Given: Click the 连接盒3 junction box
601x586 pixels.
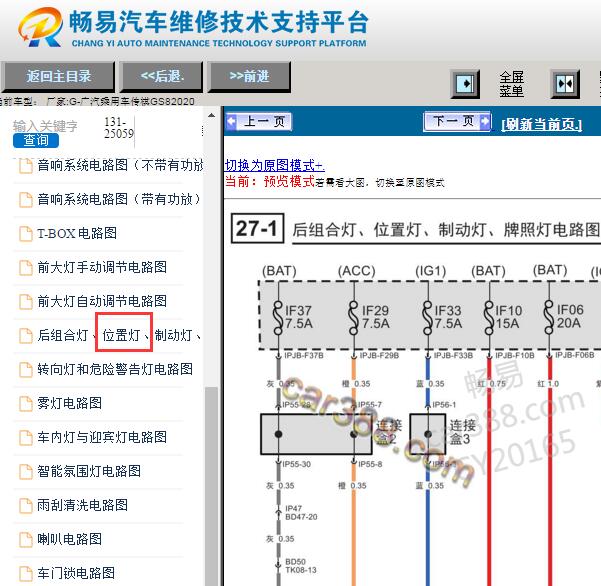Looking at the screenshot, I should pyautogui.click(x=428, y=434).
